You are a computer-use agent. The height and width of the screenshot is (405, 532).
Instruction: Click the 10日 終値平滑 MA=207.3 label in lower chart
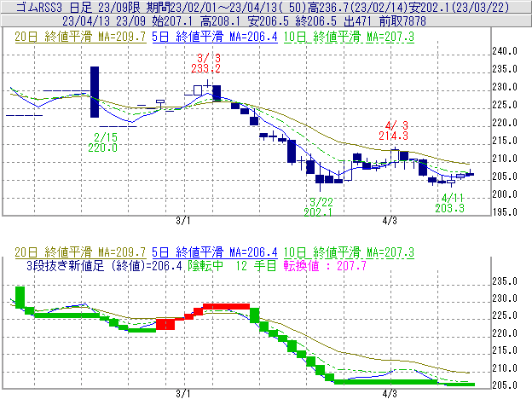pyautogui.click(x=349, y=252)
